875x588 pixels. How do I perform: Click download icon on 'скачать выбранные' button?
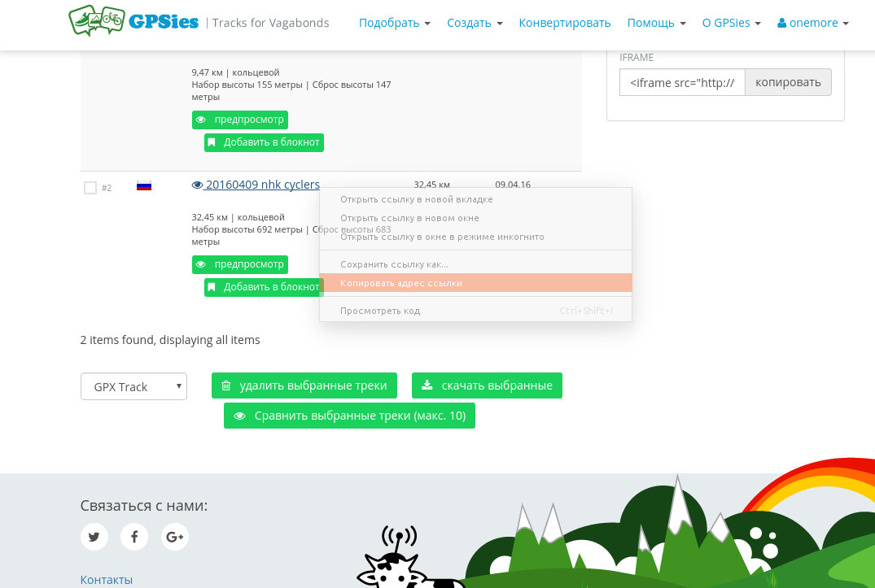point(427,385)
